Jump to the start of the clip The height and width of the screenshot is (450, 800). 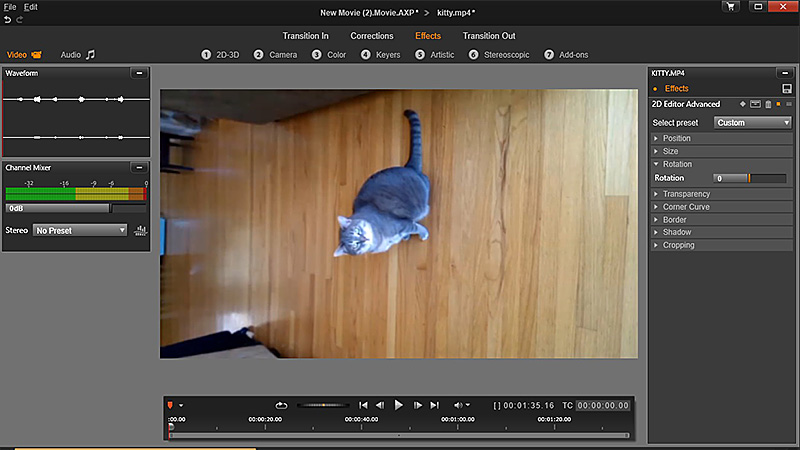(x=364, y=405)
